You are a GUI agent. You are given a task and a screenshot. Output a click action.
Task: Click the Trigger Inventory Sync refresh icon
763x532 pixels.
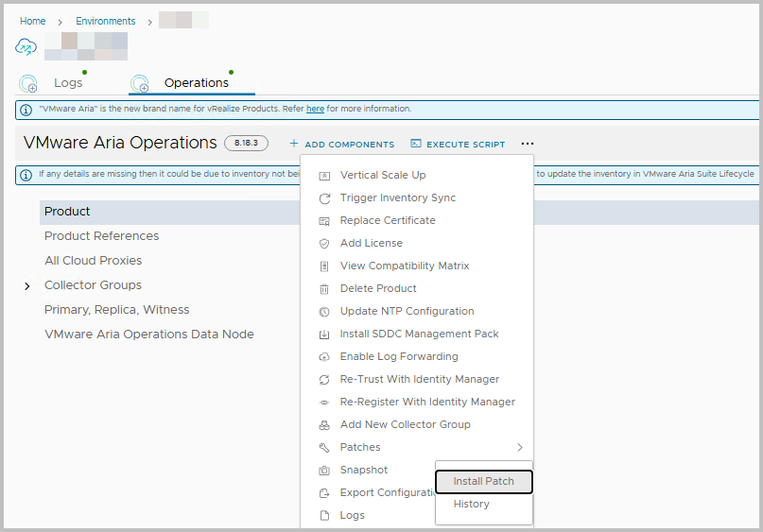tap(324, 198)
